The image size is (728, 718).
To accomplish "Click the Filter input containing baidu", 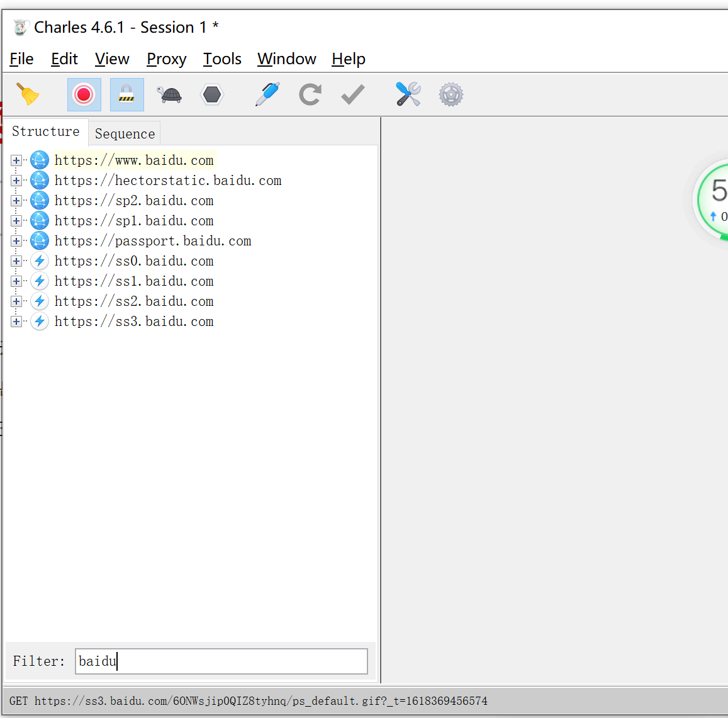I will (221, 661).
